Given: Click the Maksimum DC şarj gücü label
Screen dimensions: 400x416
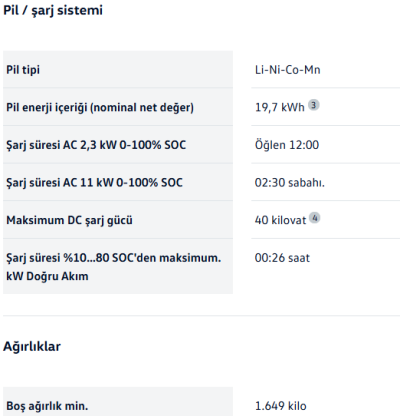Looking at the screenshot, I should (x=69, y=220).
